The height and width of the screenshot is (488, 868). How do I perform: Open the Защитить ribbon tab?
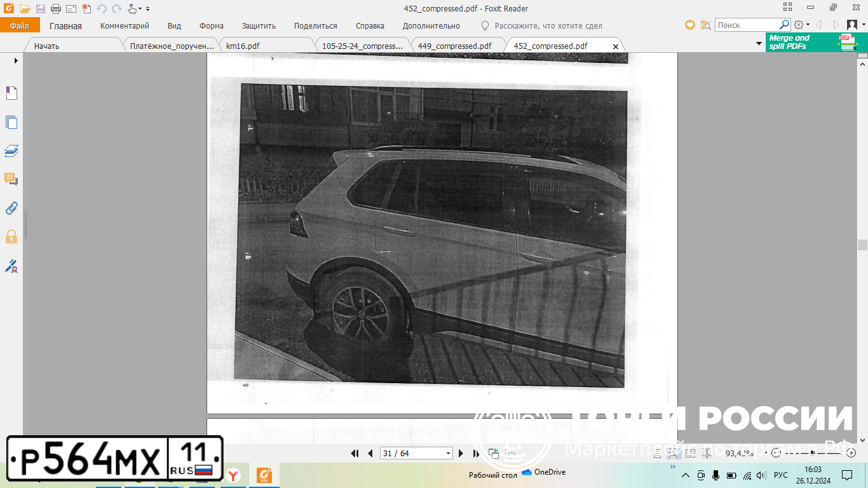click(x=259, y=26)
